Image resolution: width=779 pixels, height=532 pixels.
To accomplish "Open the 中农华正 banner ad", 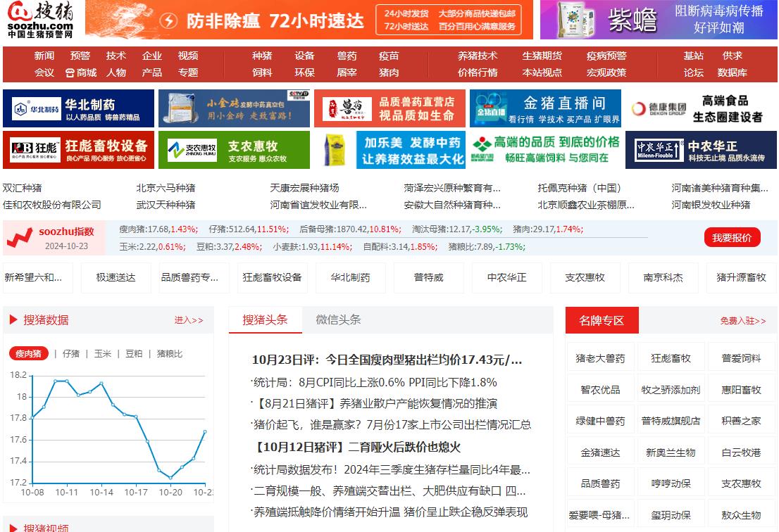I will point(701,150).
